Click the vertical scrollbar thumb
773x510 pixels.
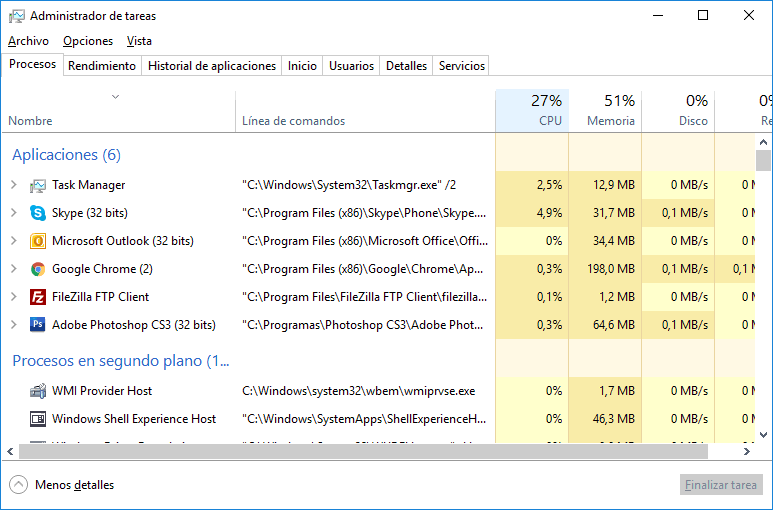(x=763, y=160)
